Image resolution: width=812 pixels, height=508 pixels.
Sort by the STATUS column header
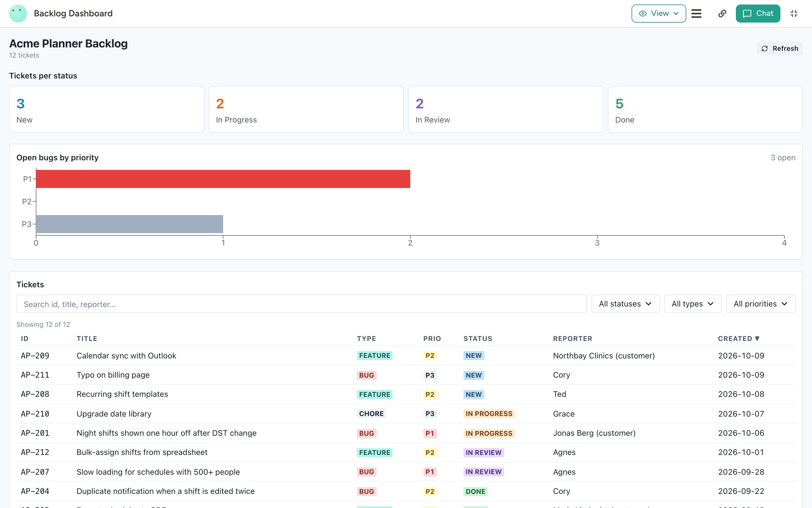478,338
